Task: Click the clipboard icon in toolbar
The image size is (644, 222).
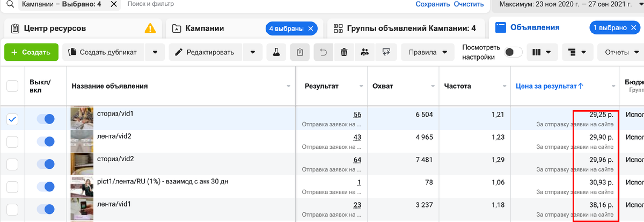Action: pyautogui.click(x=300, y=52)
